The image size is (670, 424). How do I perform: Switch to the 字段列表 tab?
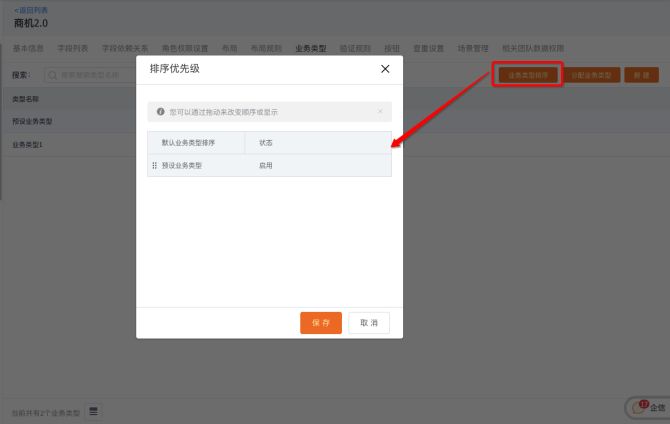click(73, 48)
